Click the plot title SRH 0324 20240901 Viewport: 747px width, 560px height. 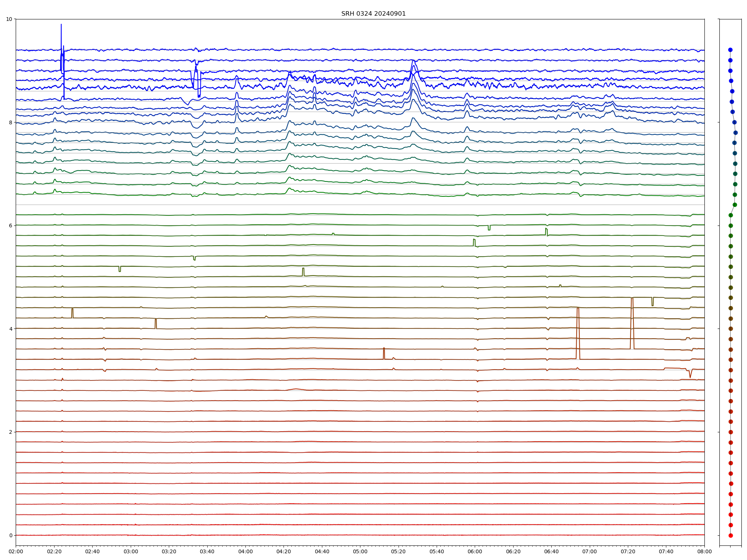pyautogui.click(x=373, y=14)
